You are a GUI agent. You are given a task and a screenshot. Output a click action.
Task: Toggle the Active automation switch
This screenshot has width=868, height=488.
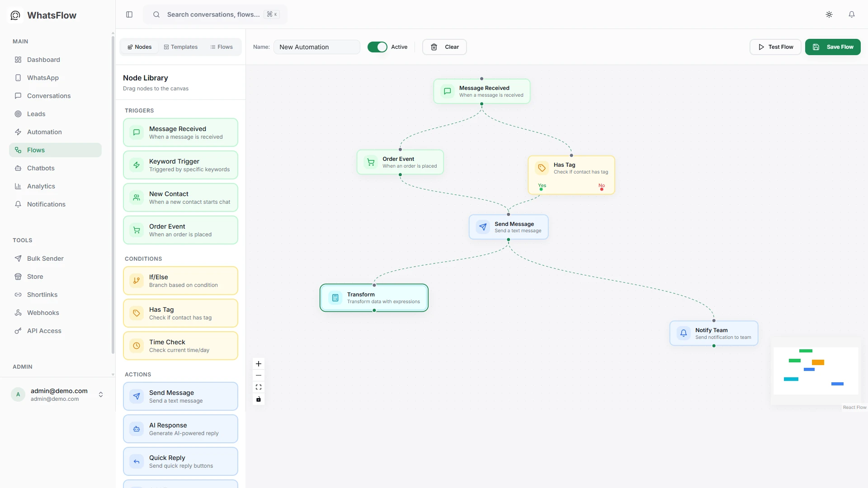(x=377, y=47)
